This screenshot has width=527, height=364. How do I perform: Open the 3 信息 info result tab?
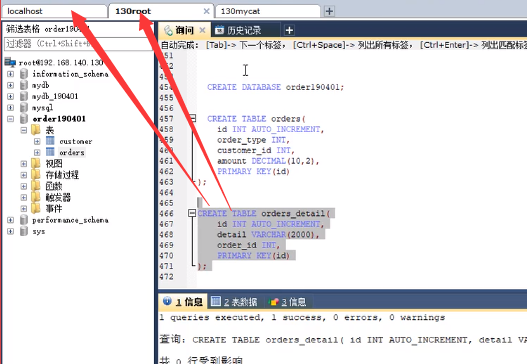(x=287, y=301)
